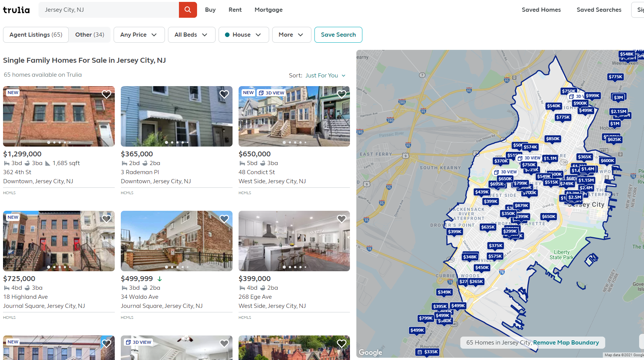Favorite the 268 Ege Ave listing
Image resolution: width=644 pixels, height=360 pixels.
point(342,219)
